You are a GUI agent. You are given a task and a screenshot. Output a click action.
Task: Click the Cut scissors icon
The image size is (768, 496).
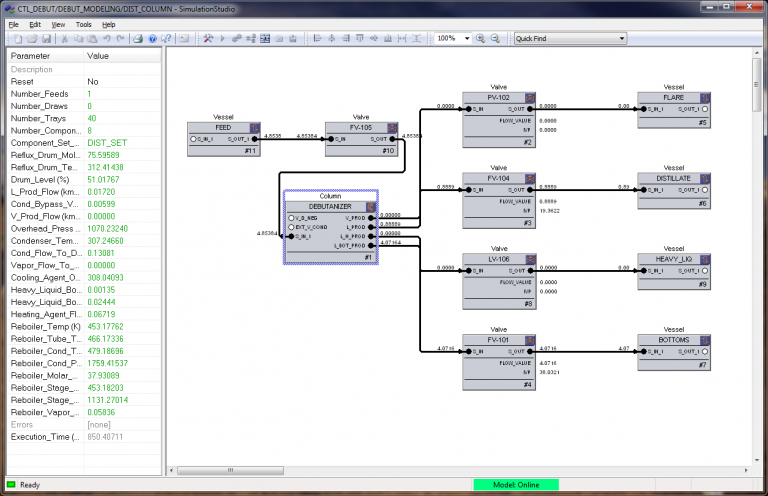click(64, 38)
